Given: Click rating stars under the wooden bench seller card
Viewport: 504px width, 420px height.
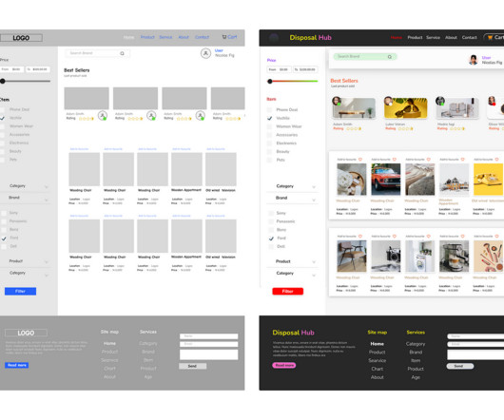Looking at the screenshot, I should [x=354, y=129].
